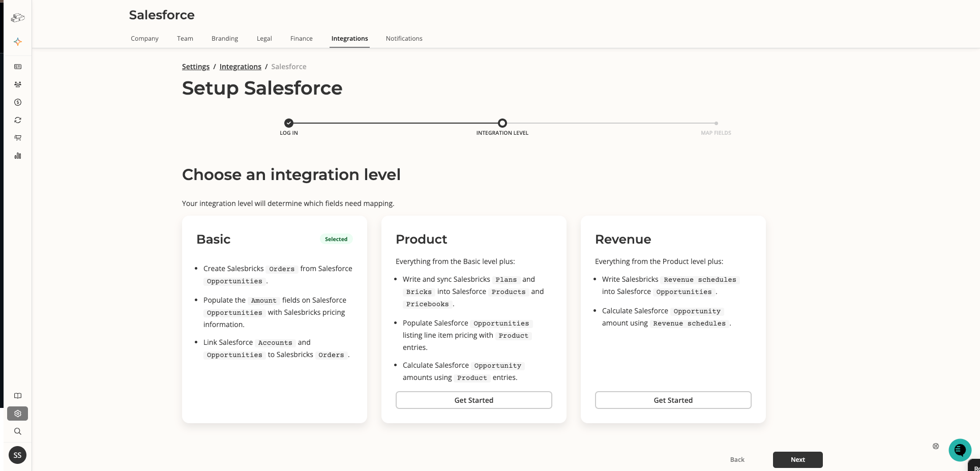
Task: Click the Salesbricks bricks logo
Action: pyautogui.click(x=18, y=18)
